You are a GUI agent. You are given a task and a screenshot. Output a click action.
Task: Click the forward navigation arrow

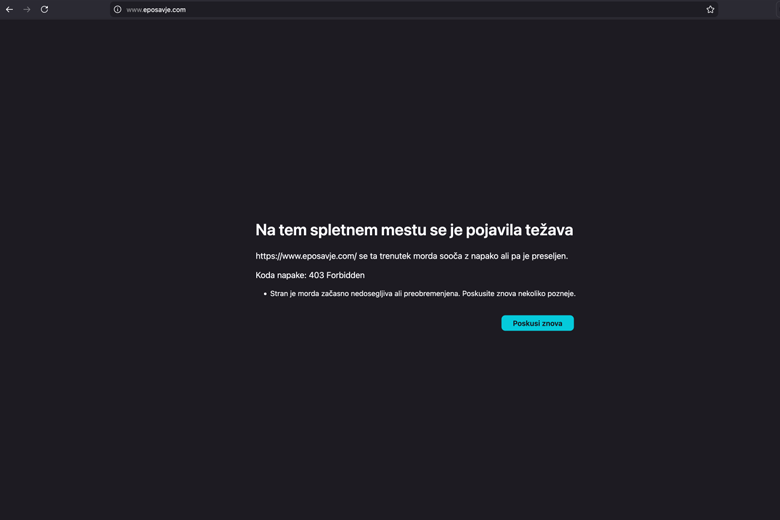point(27,10)
